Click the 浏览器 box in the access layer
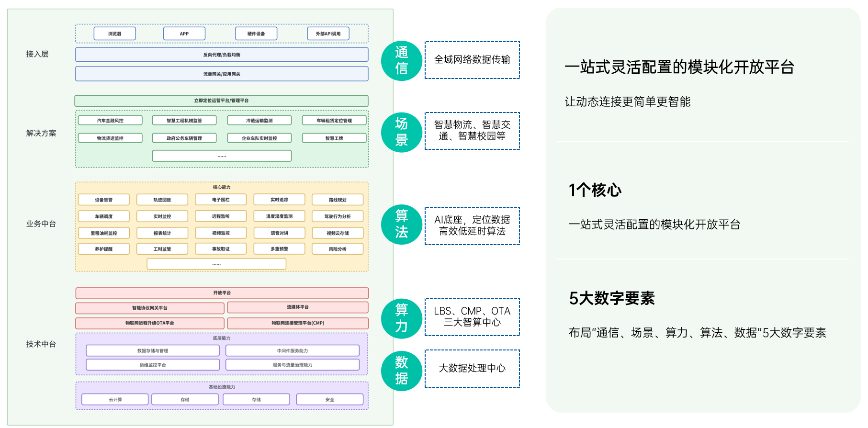The width and height of the screenshot is (868, 428). tap(115, 34)
